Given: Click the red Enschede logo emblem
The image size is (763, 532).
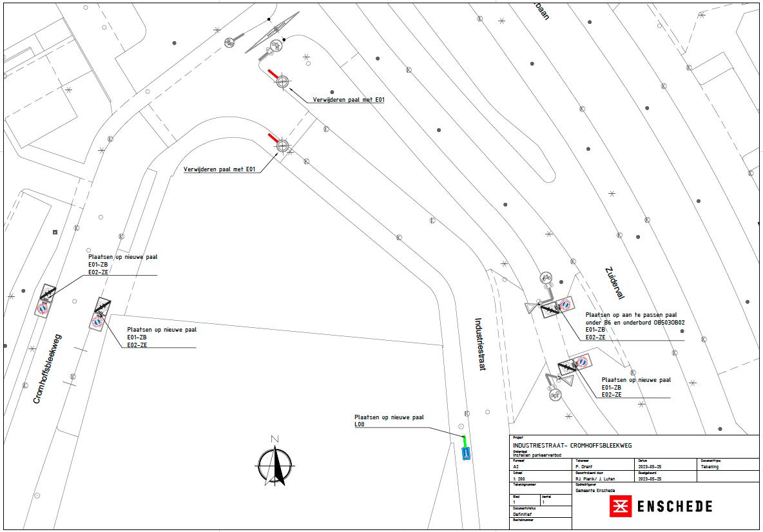Looking at the screenshot, I should click(620, 506).
